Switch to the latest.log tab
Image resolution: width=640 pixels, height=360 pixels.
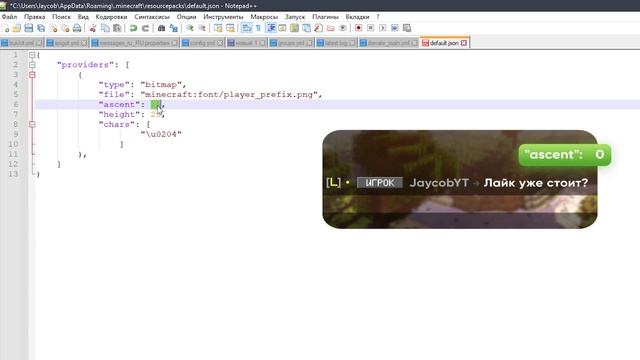(x=336, y=43)
